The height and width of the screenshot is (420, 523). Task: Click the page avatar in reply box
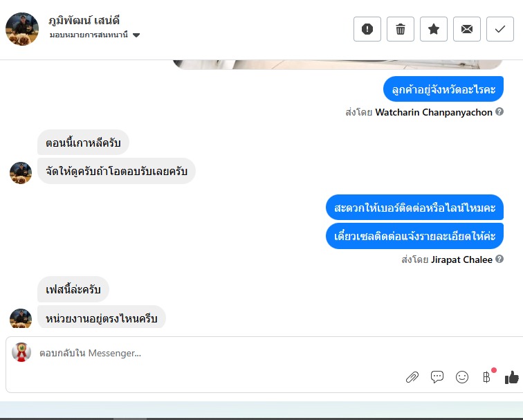point(21,352)
